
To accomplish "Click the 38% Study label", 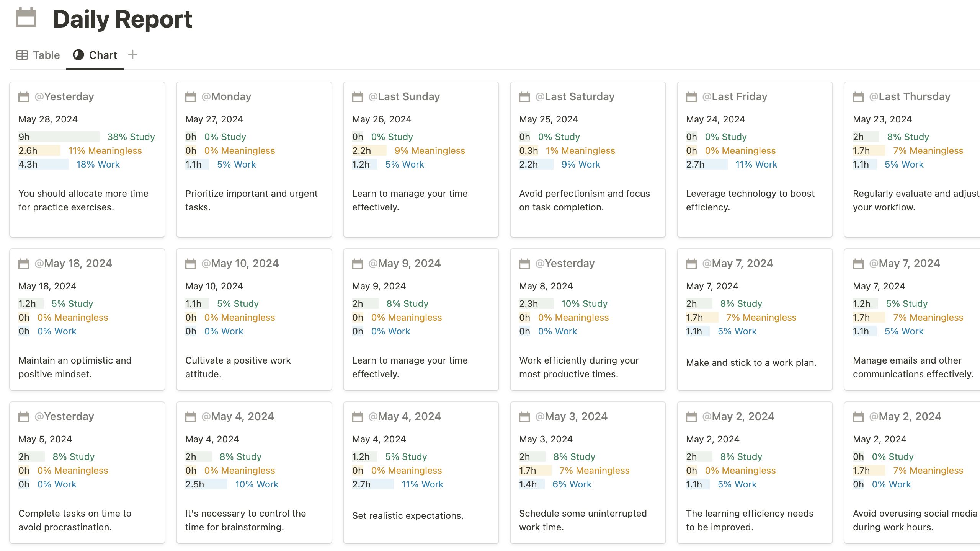I will [131, 137].
